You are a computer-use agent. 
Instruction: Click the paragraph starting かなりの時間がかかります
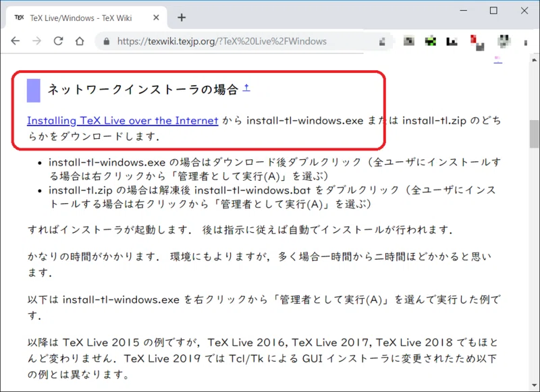tap(259, 264)
